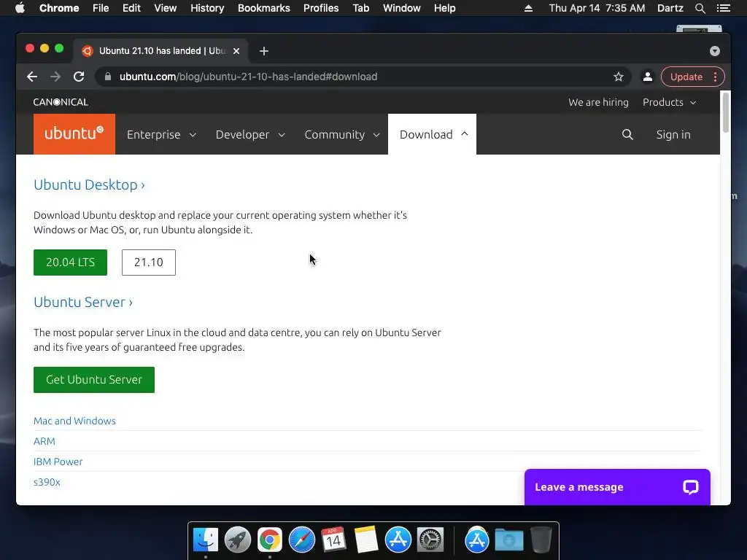Open the IBM Power link
Screen dimensions: 747x560
point(58,462)
